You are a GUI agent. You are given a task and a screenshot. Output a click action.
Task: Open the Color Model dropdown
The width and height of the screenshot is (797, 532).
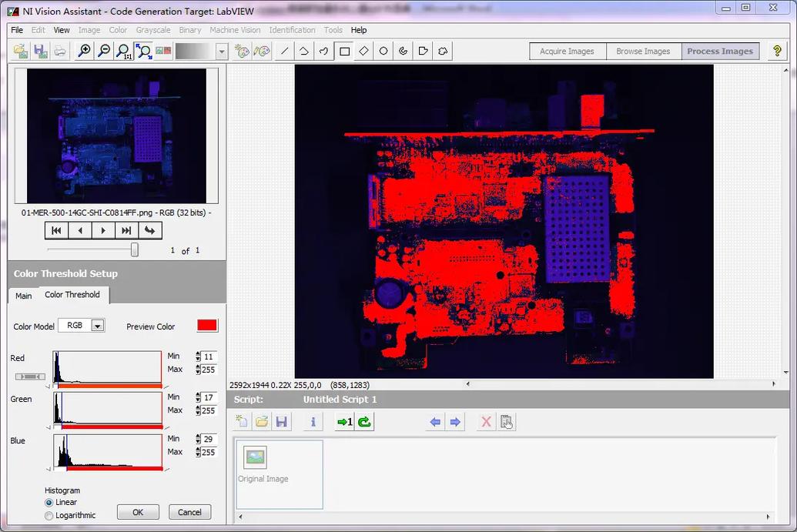point(97,326)
